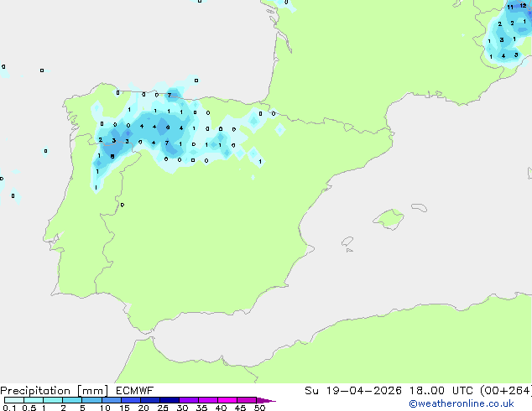Click the '25' legend scale label

click(x=163, y=408)
